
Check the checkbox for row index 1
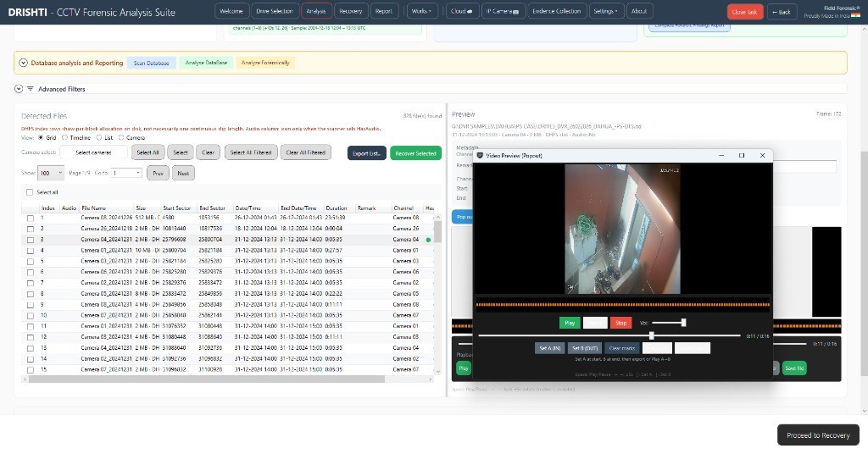[x=31, y=219]
